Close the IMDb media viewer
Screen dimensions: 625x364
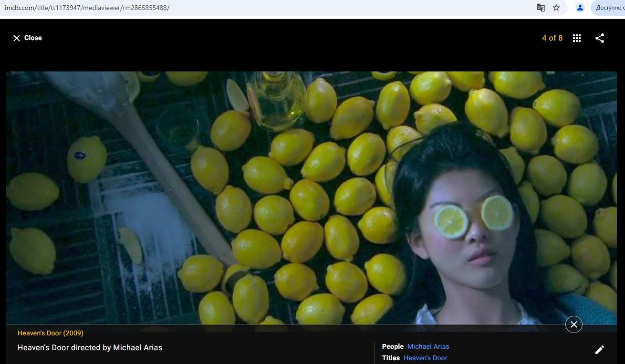pyautogui.click(x=27, y=38)
